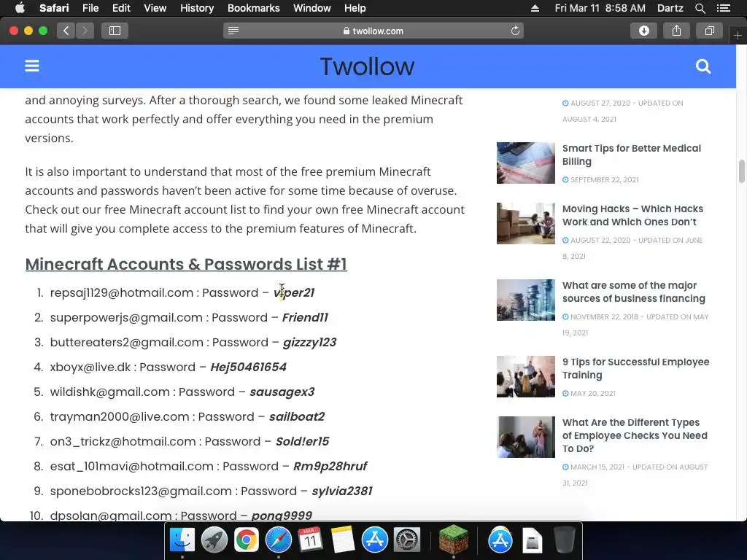This screenshot has width=747, height=560.
Task: Launch Launchpad rocket in Dock
Action: tap(214, 540)
